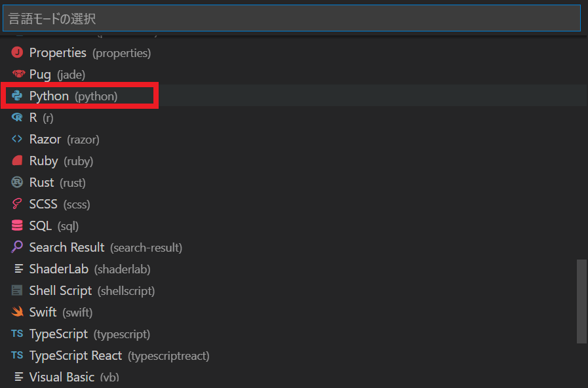Click the red Ruby gem icon
Screen dimensions: 588x388
pos(17,161)
